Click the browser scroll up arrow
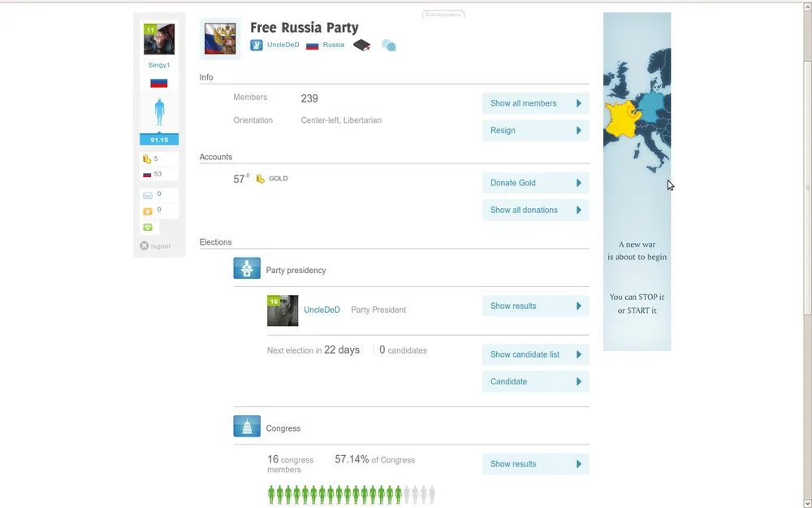812x508 pixels. (807, 7)
